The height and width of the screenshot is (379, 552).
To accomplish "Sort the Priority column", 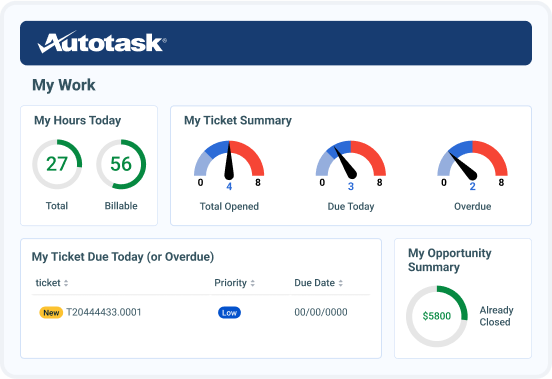I will pos(252,283).
